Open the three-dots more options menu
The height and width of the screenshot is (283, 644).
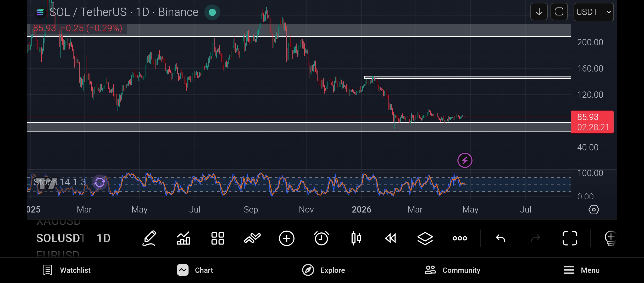[460, 238]
